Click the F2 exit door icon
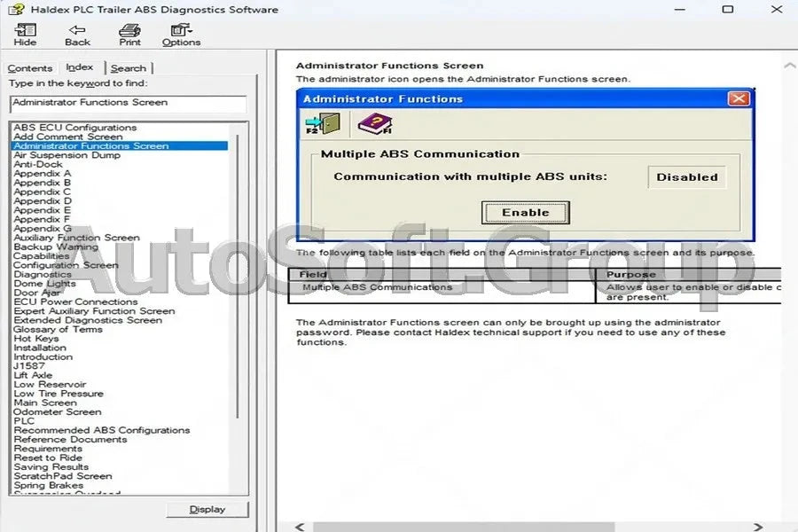Screen dimensions: 798x532 click(322, 121)
